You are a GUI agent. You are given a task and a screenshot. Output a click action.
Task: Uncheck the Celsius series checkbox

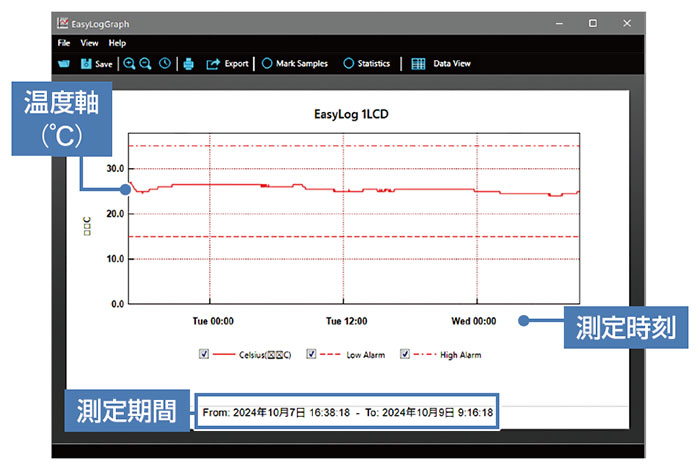click(204, 354)
